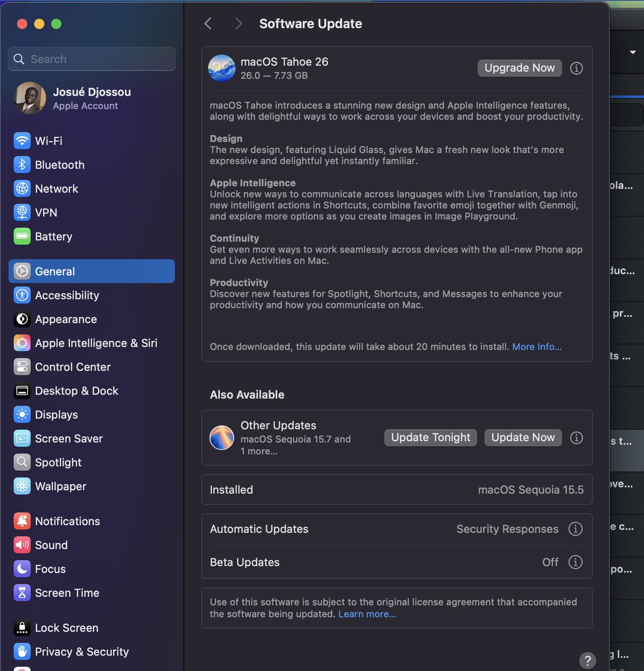
Task: Click the Continuity section heading
Action: tap(234, 238)
